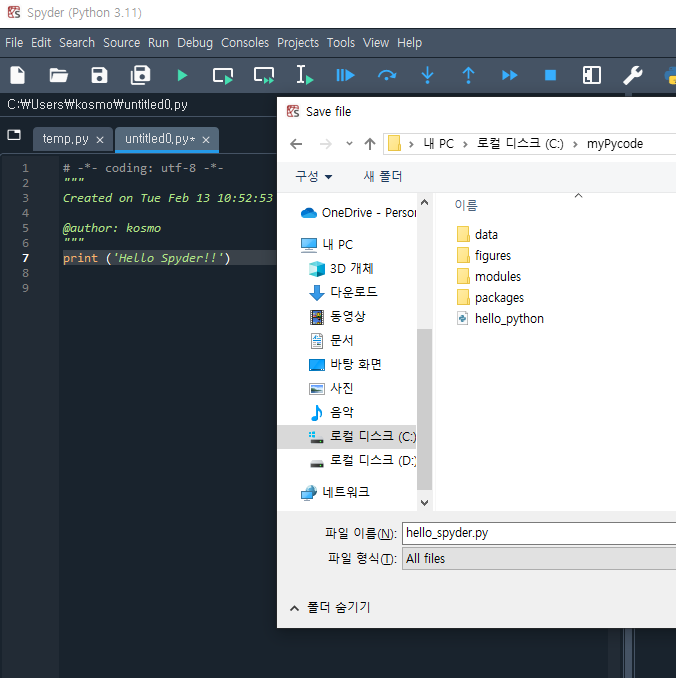Step out with the up arrow icon

pos(468,75)
